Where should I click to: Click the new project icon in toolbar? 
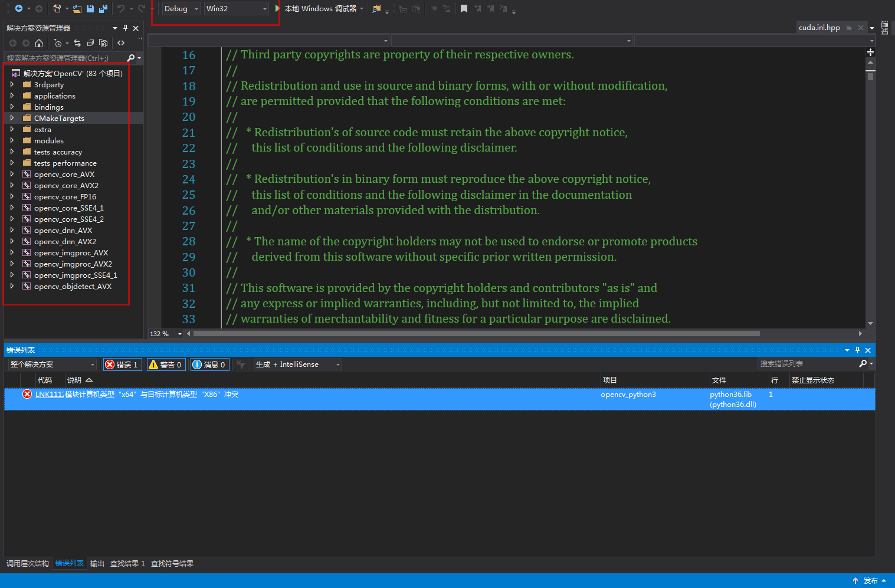pyautogui.click(x=57, y=8)
